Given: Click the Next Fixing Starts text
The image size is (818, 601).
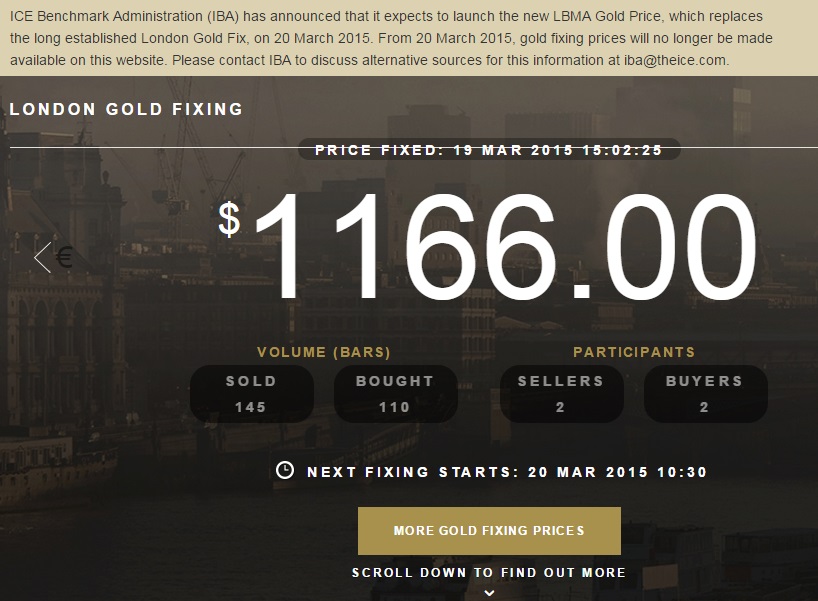Looking at the screenshot, I should (411, 471).
